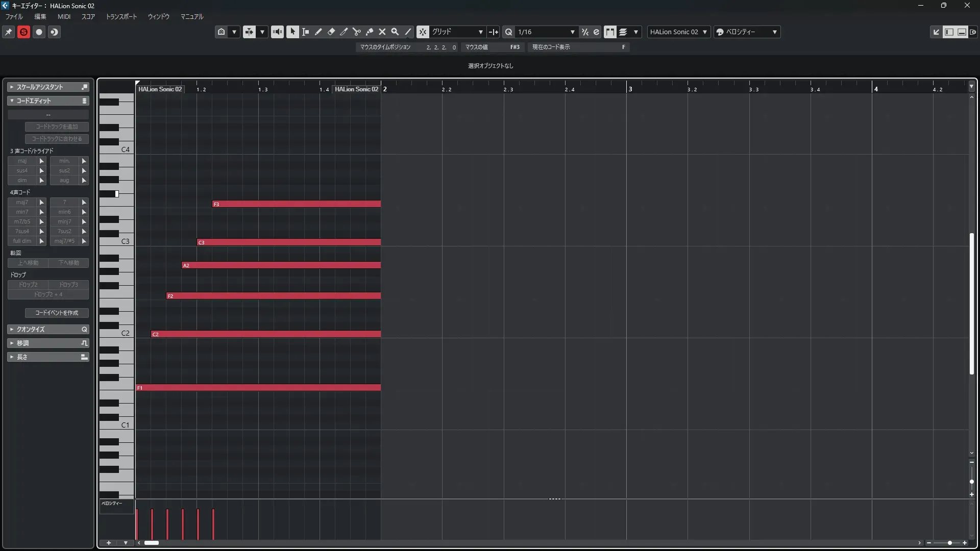Toggle Acoustic Feedback speaker button

(277, 32)
